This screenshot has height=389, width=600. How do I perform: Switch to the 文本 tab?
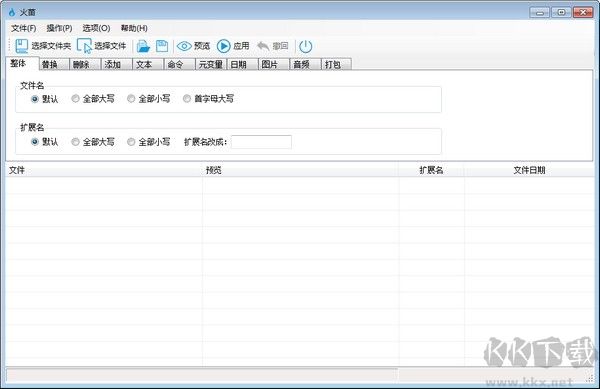click(x=148, y=65)
